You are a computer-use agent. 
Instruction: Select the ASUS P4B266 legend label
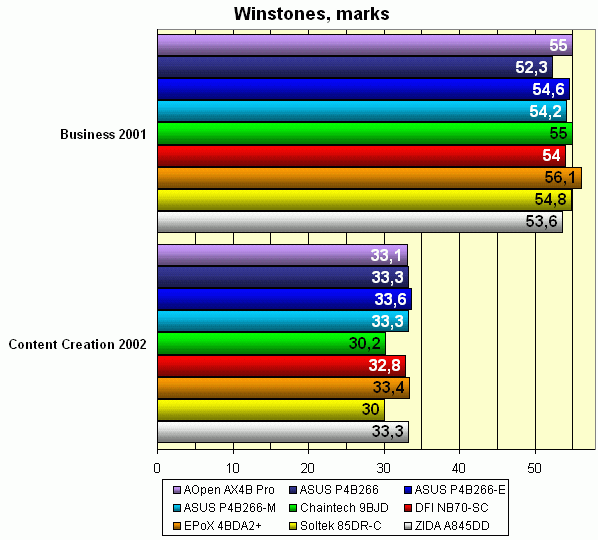[x=339, y=490]
